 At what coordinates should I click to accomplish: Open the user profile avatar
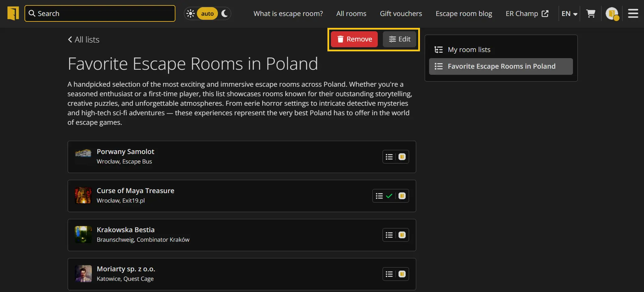tap(612, 14)
